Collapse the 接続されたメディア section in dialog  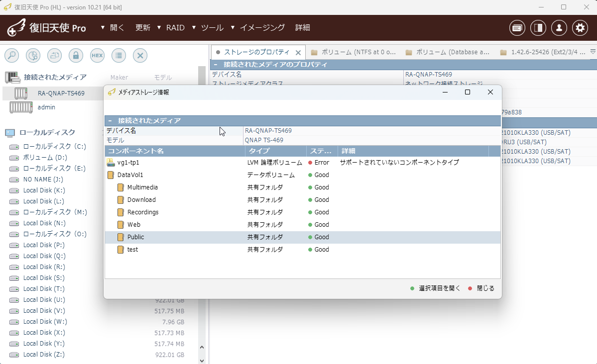click(110, 120)
